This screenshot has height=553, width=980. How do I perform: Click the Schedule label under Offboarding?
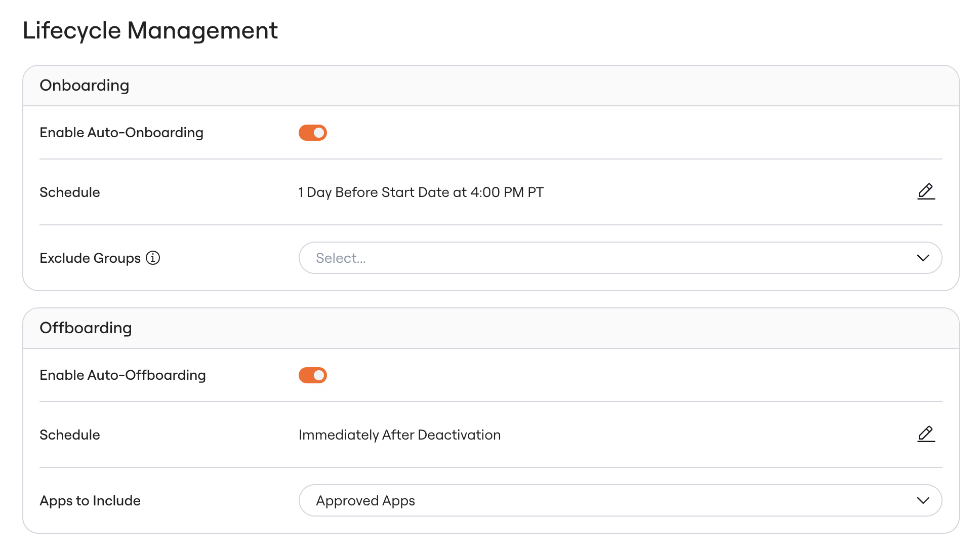tap(70, 435)
